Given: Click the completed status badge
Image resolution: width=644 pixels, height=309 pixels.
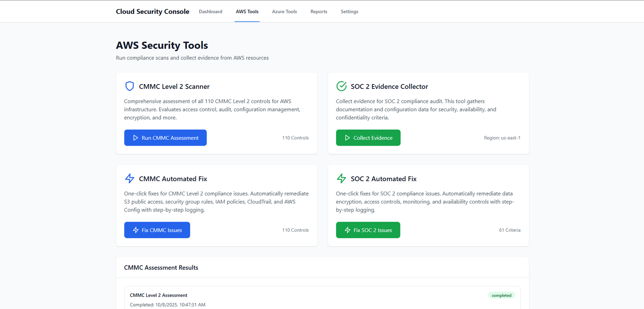Looking at the screenshot, I should 502,295.
